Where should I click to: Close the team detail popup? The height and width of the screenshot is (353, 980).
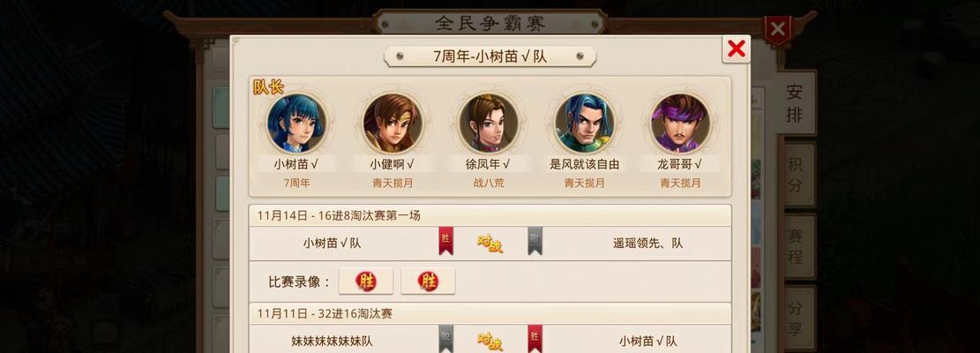[x=737, y=49]
